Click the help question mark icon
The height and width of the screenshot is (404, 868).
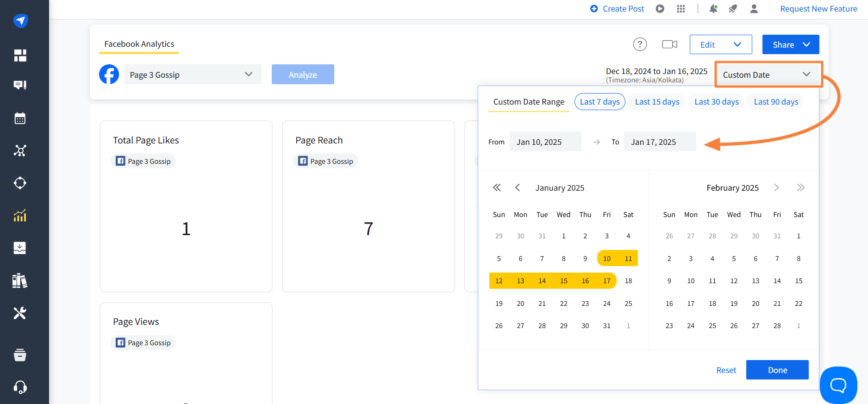tap(640, 44)
